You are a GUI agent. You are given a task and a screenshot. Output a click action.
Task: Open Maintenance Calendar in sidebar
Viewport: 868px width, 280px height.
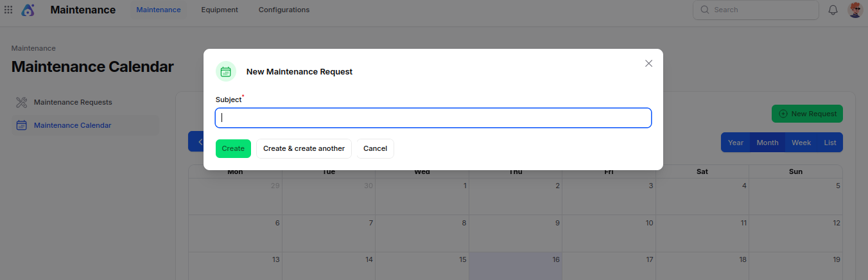tap(85, 125)
